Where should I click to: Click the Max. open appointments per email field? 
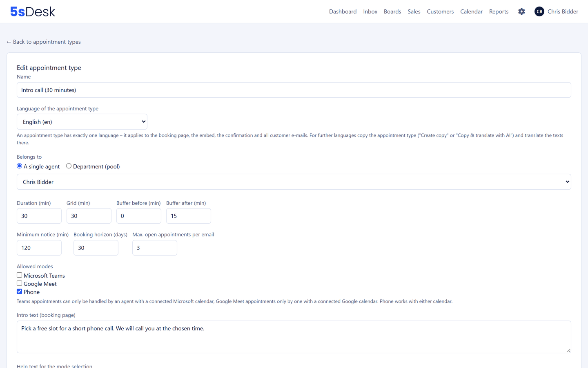(x=155, y=248)
